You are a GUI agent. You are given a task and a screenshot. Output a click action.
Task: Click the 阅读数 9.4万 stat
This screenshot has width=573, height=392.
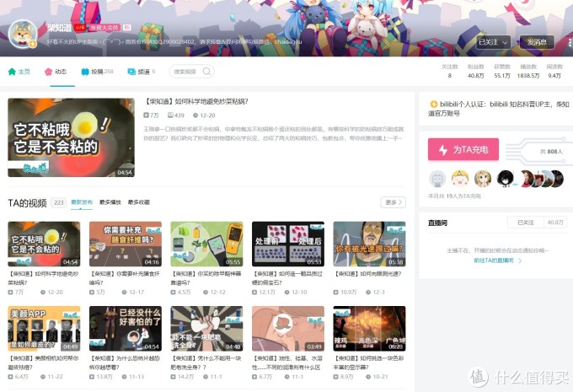click(554, 72)
